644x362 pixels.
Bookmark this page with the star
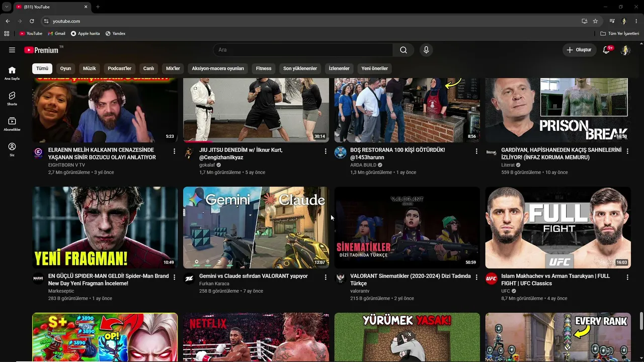(x=595, y=21)
